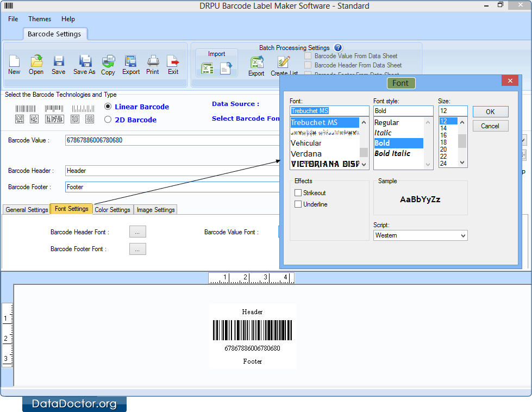This screenshot has height=412, width=532.
Task: Close the Font dialog
Action: pyautogui.click(x=510, y=81)
